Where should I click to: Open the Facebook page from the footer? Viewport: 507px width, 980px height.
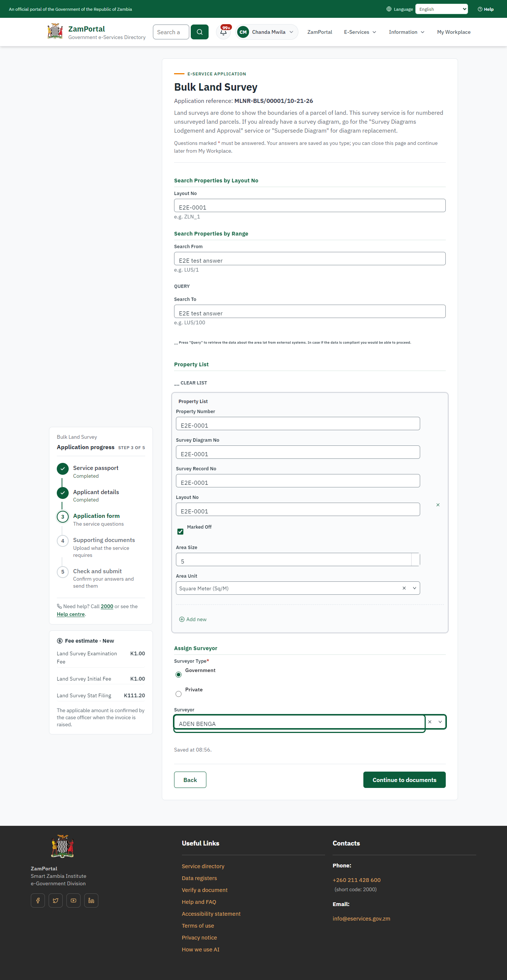point(38,901)
